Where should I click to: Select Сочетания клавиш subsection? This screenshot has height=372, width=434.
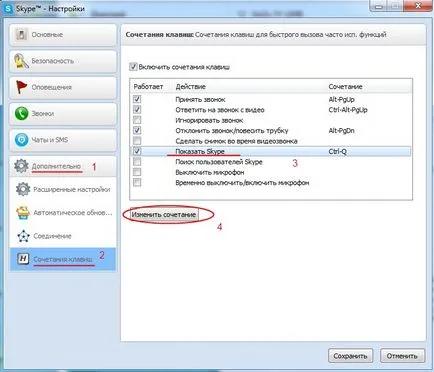point(63,259)
